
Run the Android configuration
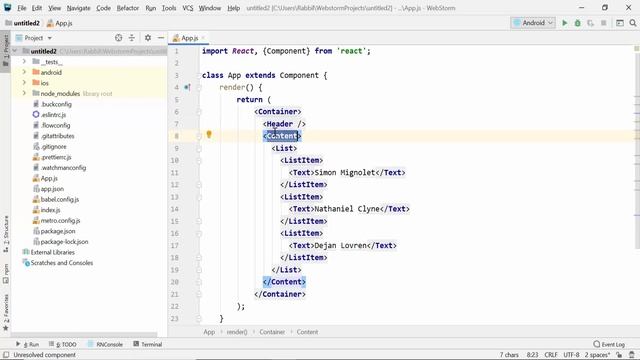564,23
